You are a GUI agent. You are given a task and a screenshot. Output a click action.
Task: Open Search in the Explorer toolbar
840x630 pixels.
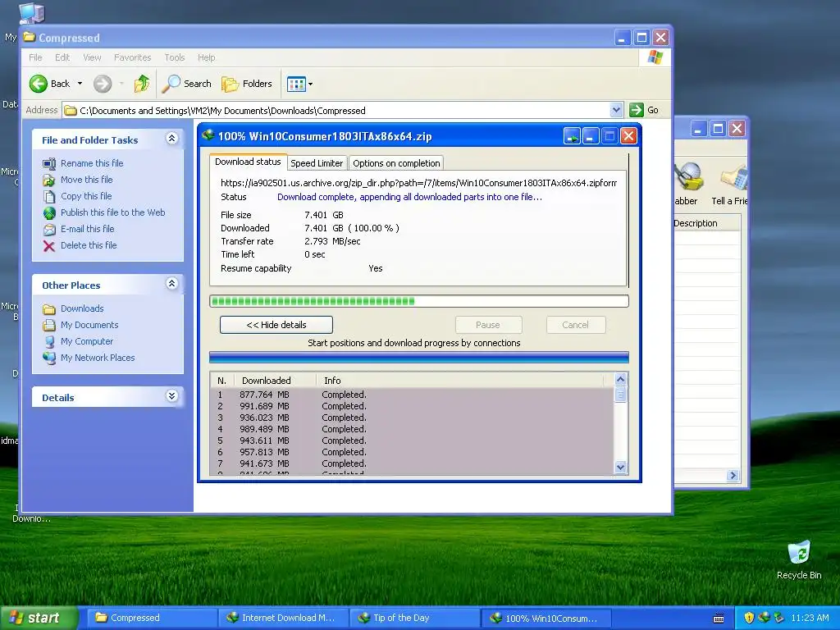187,84
